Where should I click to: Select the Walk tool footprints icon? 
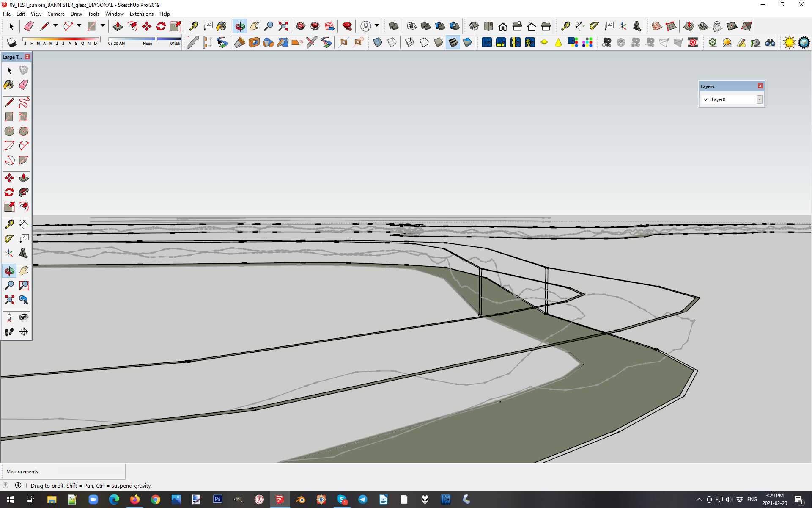point(9,332)
